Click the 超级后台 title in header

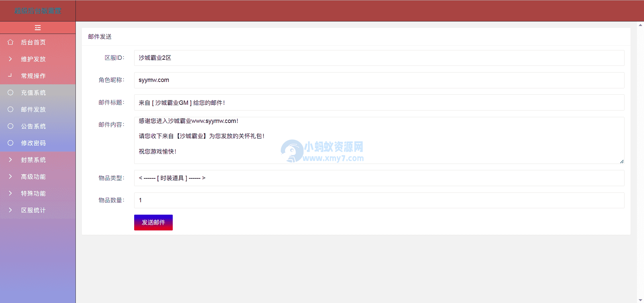(x=38, y=11)
